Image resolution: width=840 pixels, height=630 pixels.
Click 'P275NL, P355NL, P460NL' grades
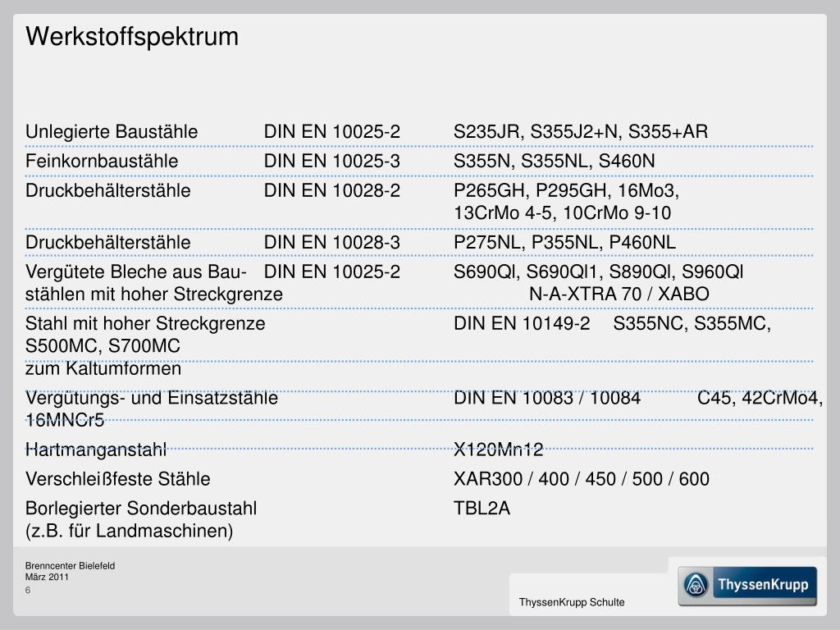(x=564, y=243)
